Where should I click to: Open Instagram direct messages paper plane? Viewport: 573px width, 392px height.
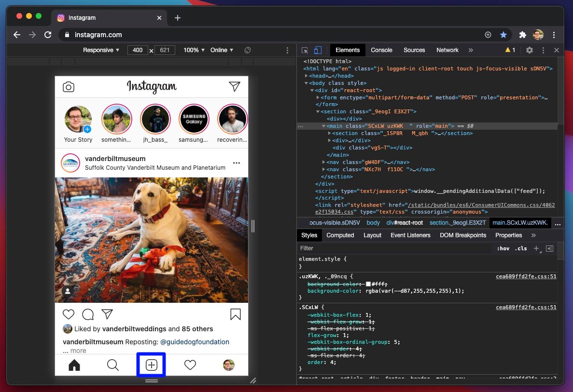234,86
